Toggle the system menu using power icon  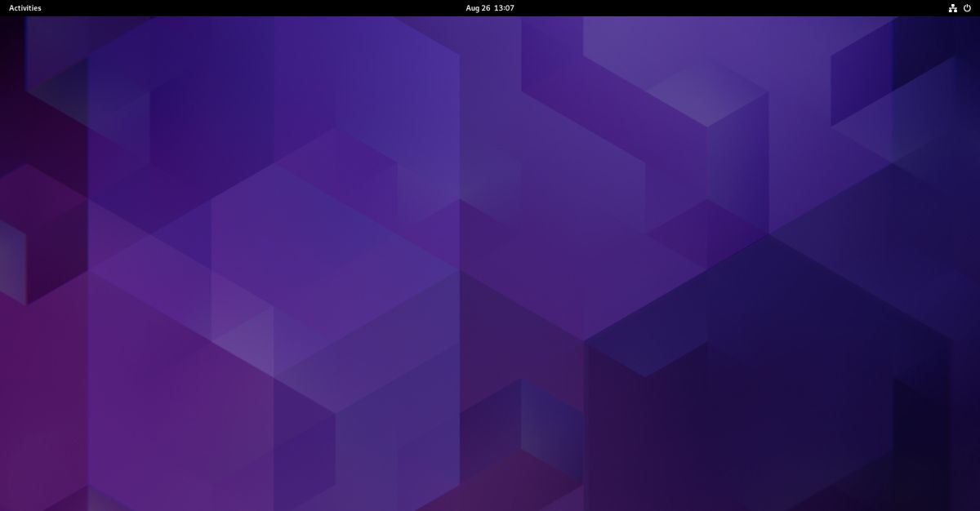[967, 8]
